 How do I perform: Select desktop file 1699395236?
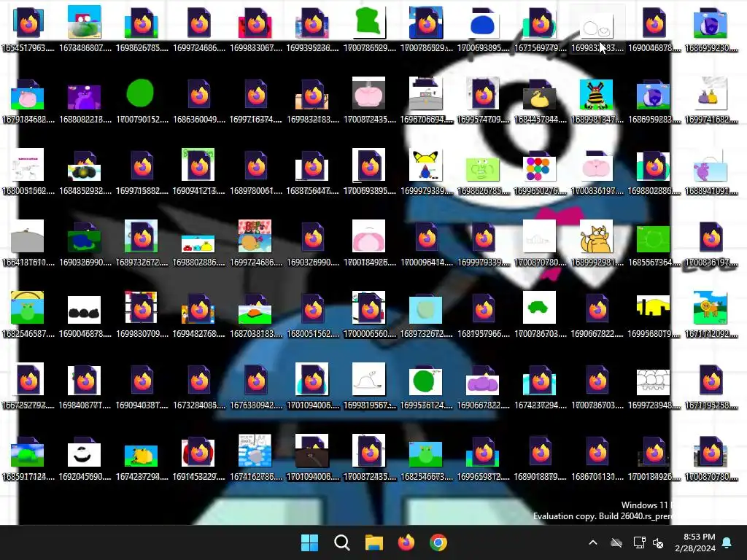pyautogui.click(x=312, y=28)
